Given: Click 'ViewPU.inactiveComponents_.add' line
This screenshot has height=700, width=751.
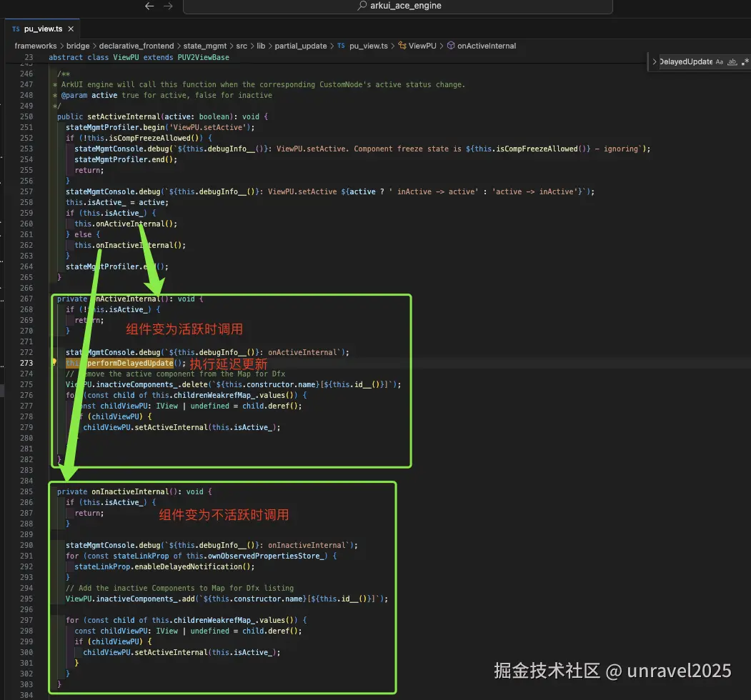Looking at the screenshot, I should pyautogui.click(x=227, y=599).
